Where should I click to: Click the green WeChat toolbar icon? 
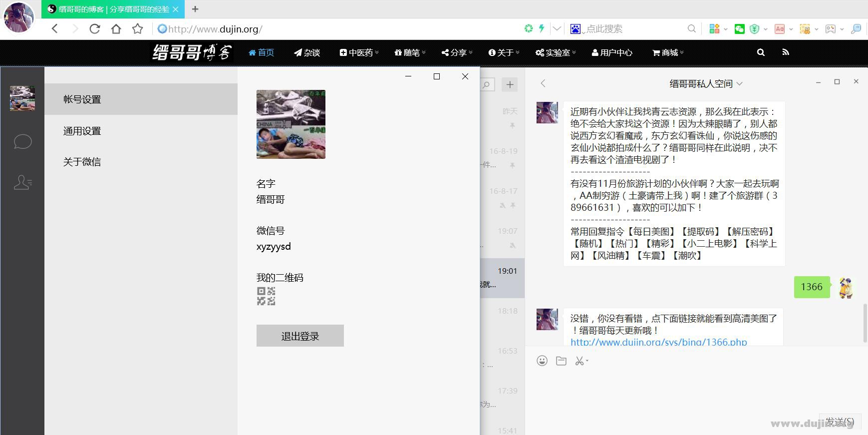coord(740,29)
